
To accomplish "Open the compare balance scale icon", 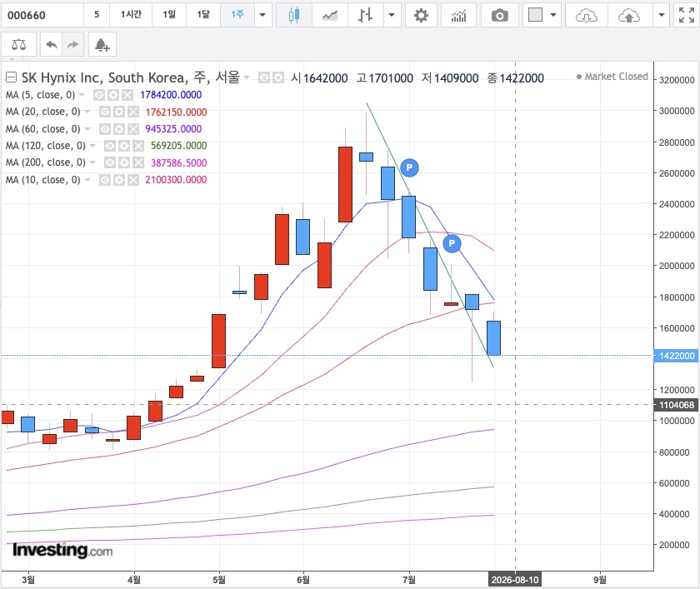I will 18,44.
